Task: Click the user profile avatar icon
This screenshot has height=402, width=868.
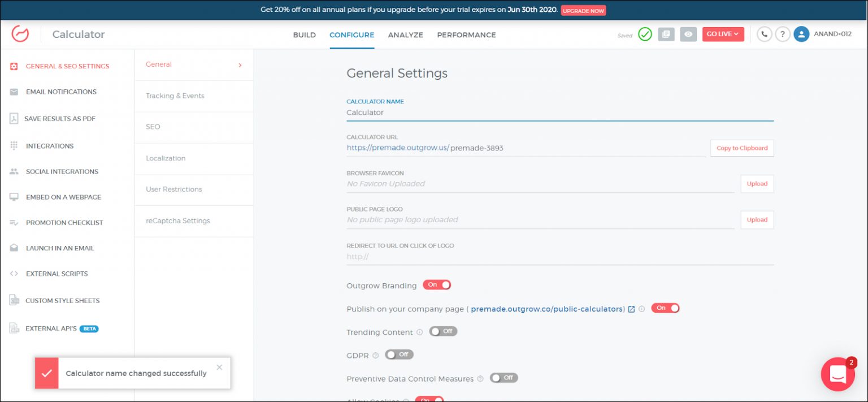Action: [x=801, y=34]
